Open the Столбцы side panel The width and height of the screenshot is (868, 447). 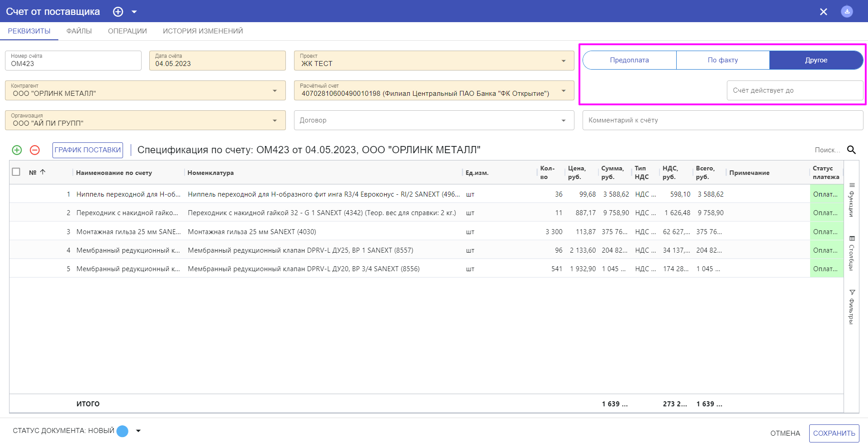pyautogui.click(x=852, y=253)
